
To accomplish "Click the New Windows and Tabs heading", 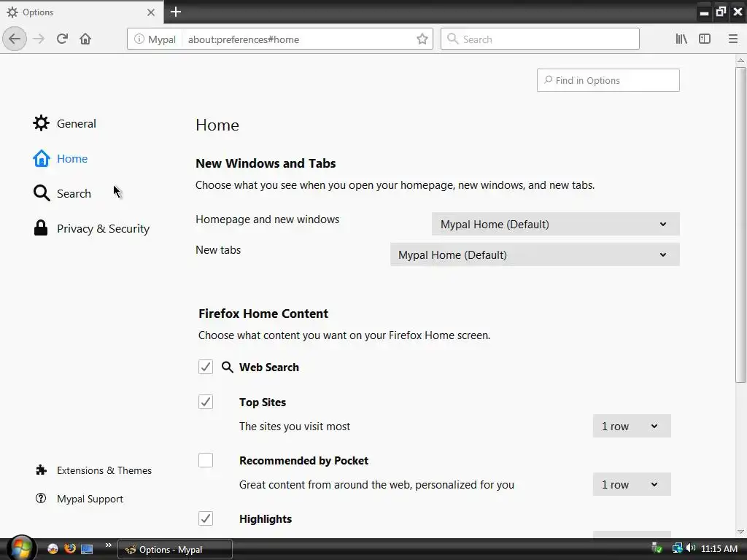I will coord(266,163).
